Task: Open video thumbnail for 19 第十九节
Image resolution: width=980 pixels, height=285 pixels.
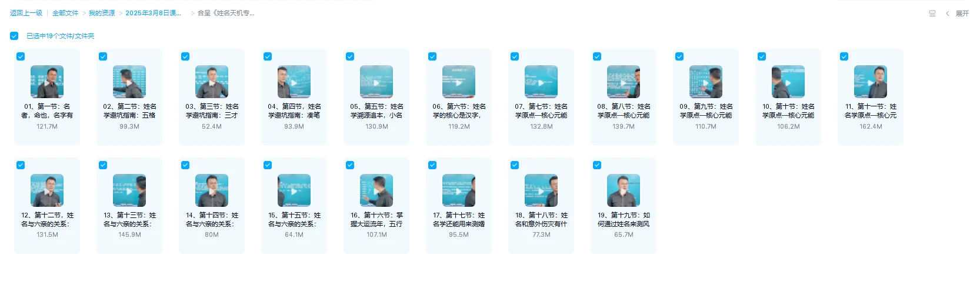Action: [x=624, y=190]
